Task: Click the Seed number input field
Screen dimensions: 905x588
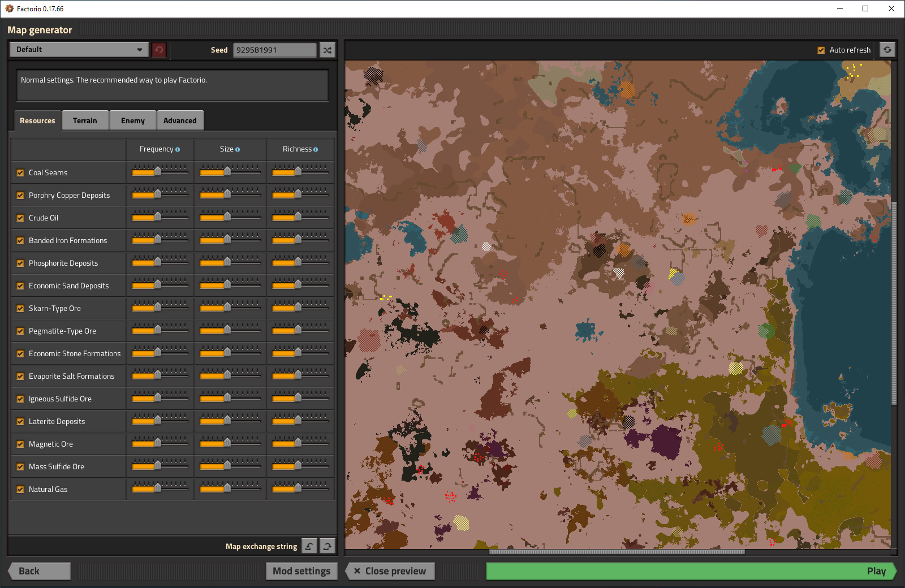Action: pos(274,50)
